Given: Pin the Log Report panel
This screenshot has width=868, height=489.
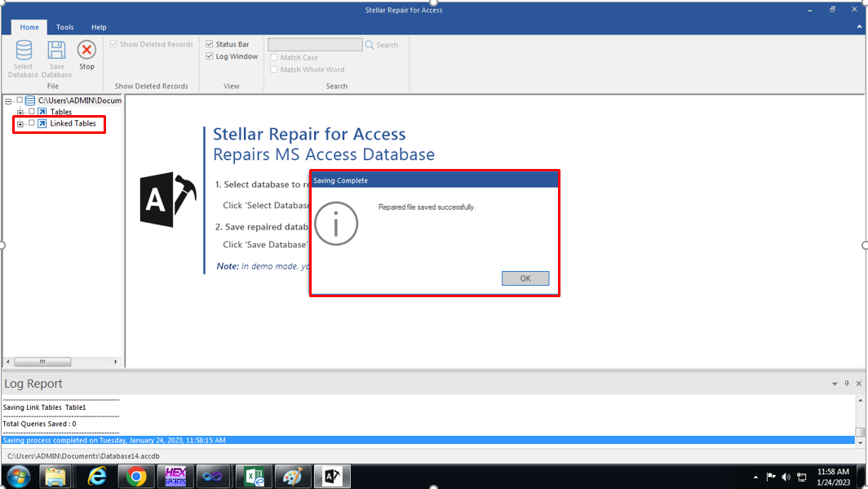Looking at the screenshot, I should click(x=847, y=384).
